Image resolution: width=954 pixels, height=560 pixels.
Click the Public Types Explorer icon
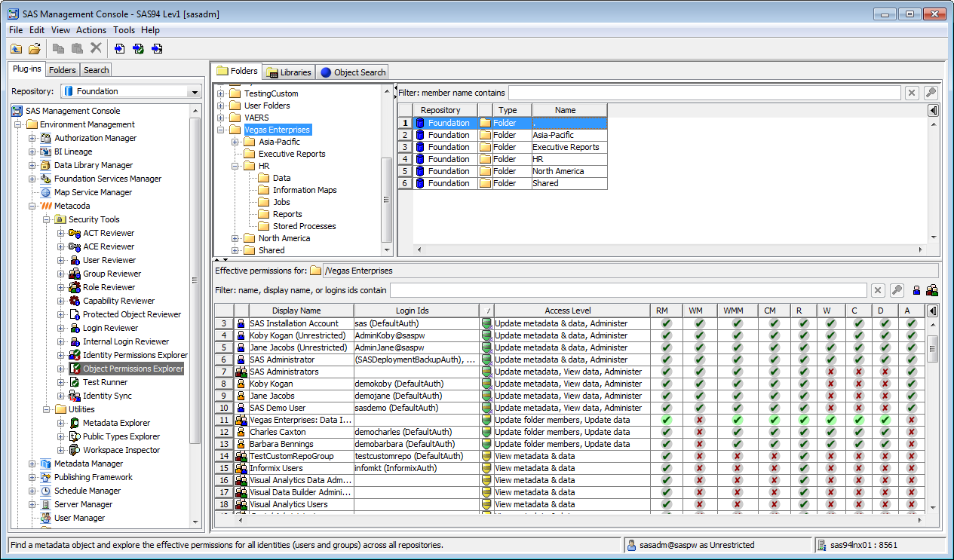pos(75,436)
